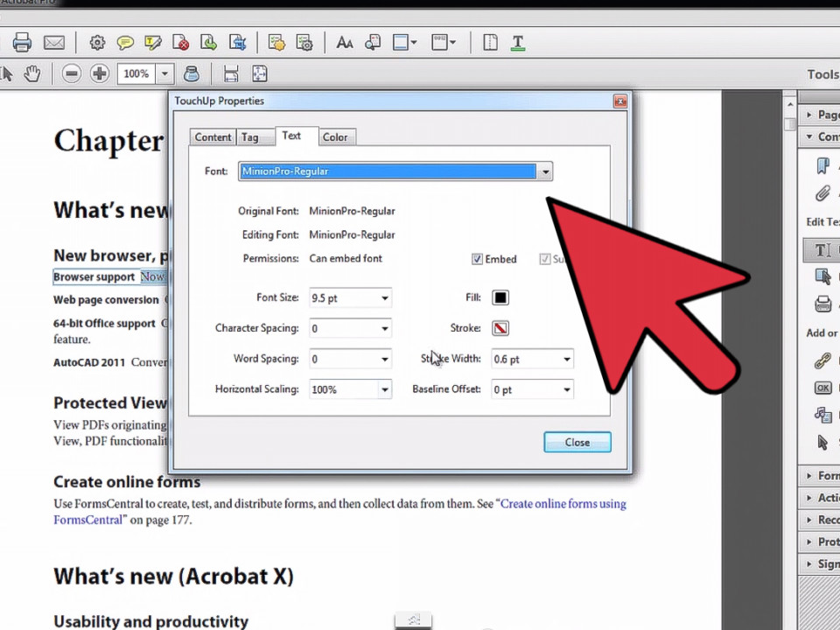Click the gear settings icon in toolbar

(97, 42)
